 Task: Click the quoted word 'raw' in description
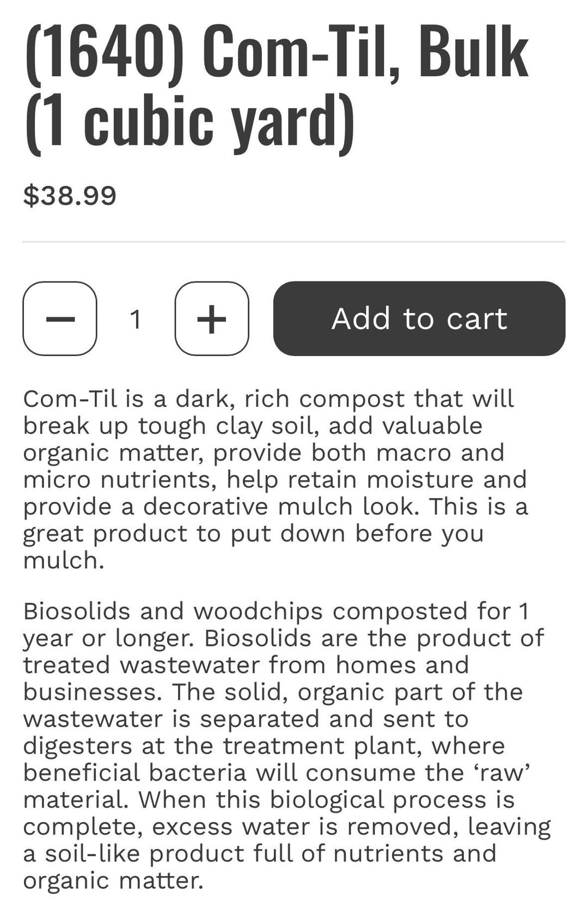tap(509, 773)
